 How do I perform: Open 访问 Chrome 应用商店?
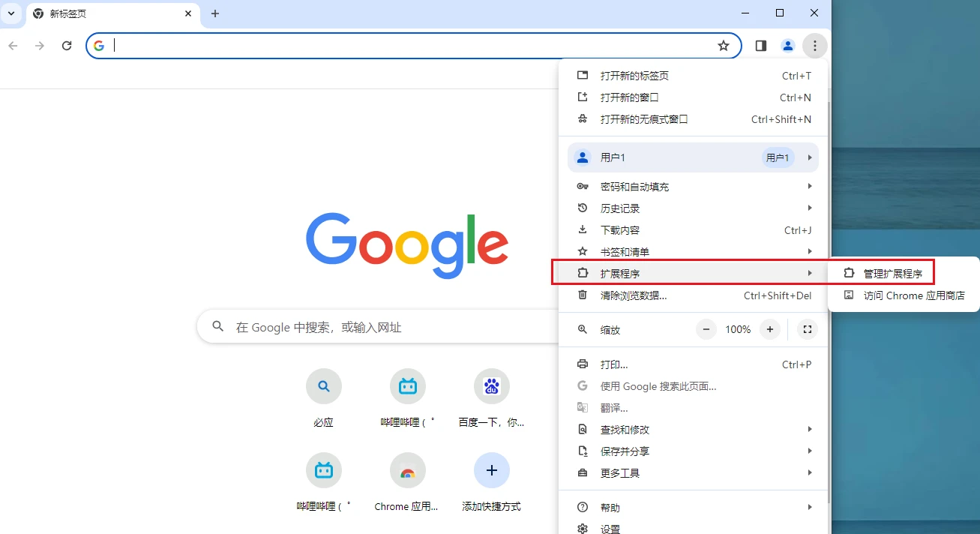click(x=904, y=295)
